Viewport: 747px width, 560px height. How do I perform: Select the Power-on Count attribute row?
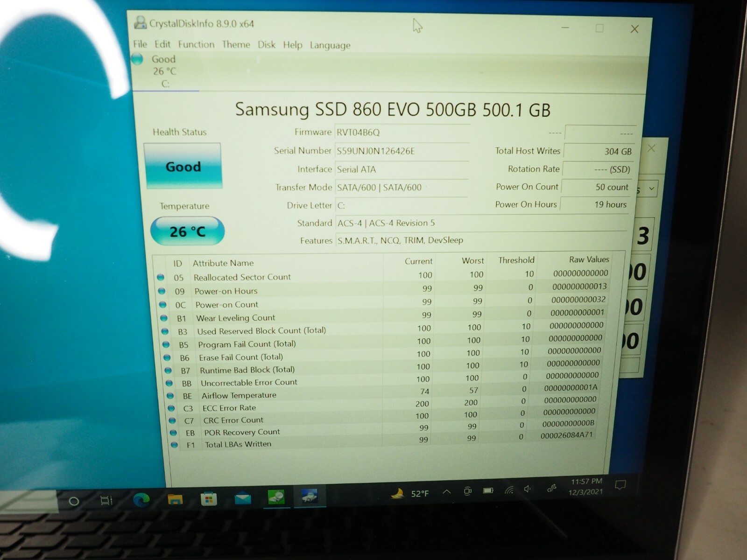click(383, 302)
